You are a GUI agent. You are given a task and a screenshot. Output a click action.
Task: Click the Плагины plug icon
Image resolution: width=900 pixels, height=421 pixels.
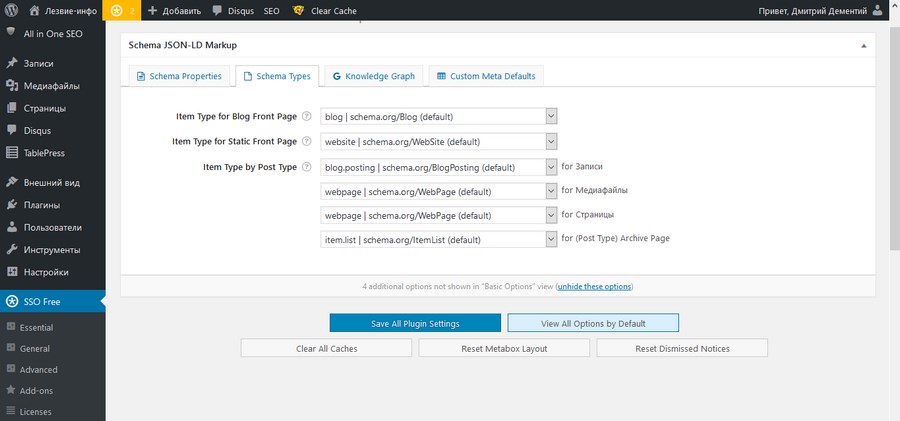pos(11,205)
